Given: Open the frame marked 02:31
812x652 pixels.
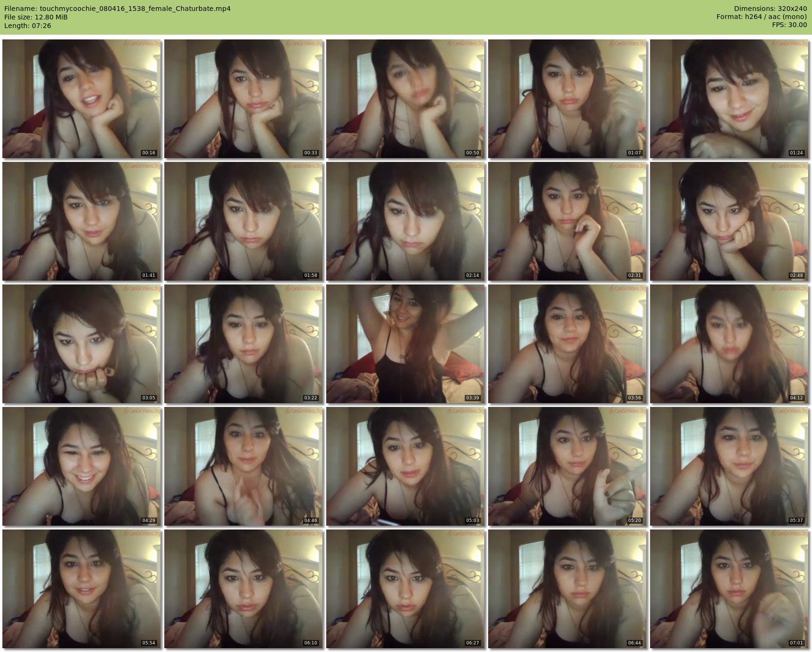Looking at the screenshot, I should (567, 221).
